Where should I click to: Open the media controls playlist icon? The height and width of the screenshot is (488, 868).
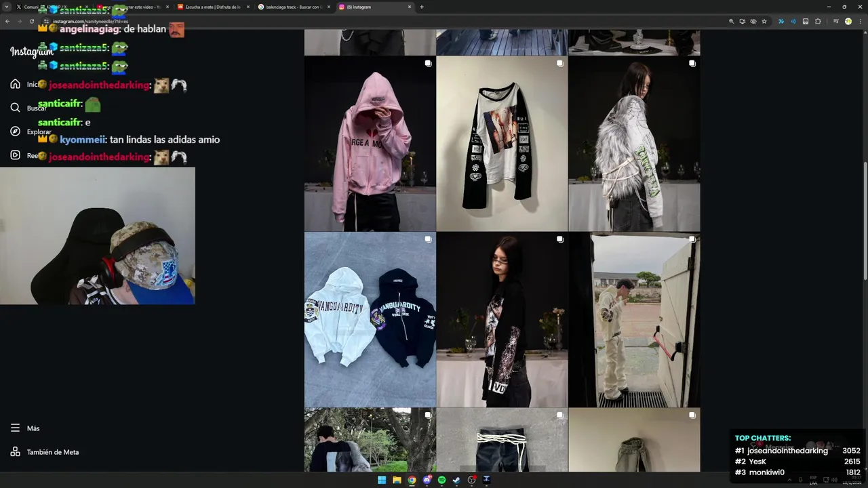click(835, 21)
